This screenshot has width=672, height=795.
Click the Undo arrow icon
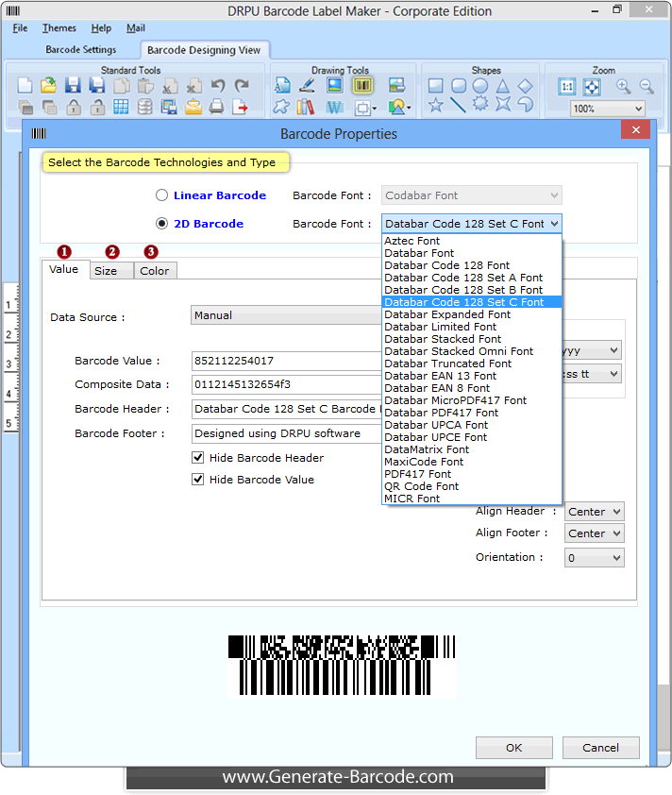[218, 85]
